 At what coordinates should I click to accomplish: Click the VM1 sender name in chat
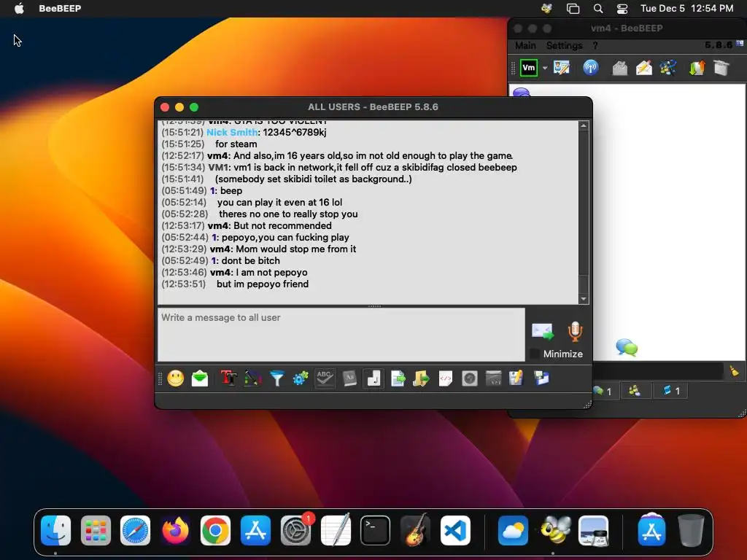point(218,168)
